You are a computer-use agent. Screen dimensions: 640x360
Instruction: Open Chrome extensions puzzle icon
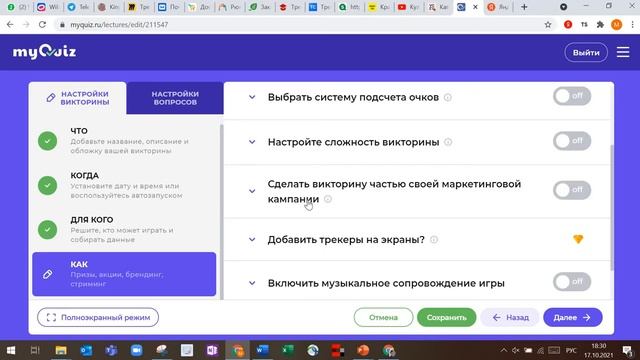point(600,24)
